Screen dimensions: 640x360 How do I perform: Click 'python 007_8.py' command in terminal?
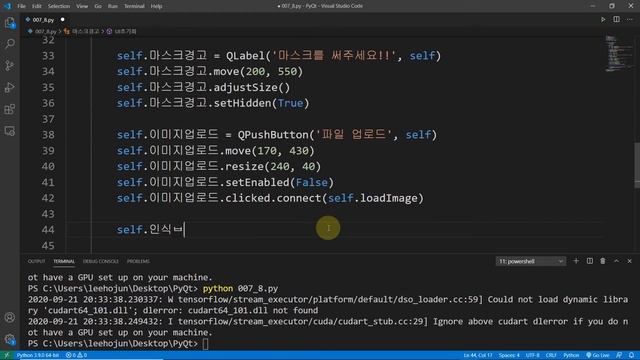point(240,289)
